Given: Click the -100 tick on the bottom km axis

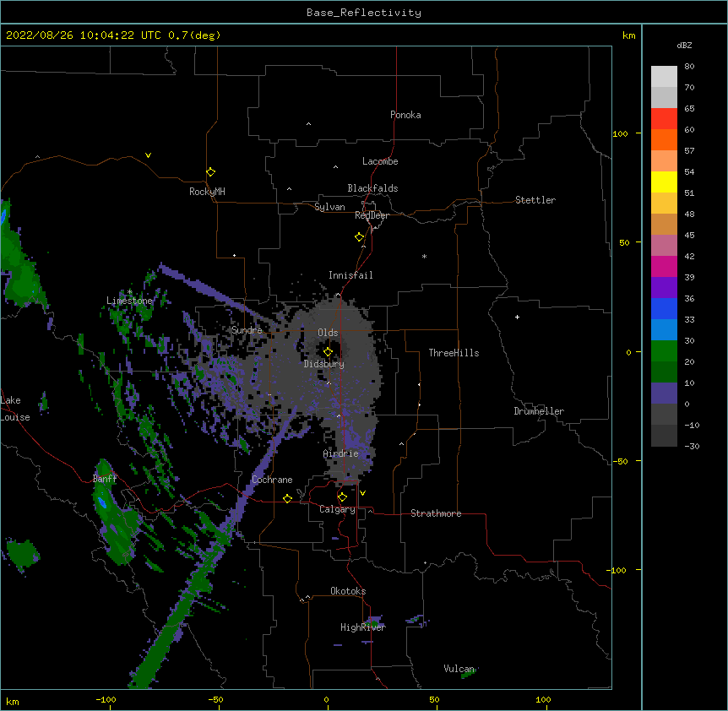Looking at the screenshot, I should tap(106, 700).
